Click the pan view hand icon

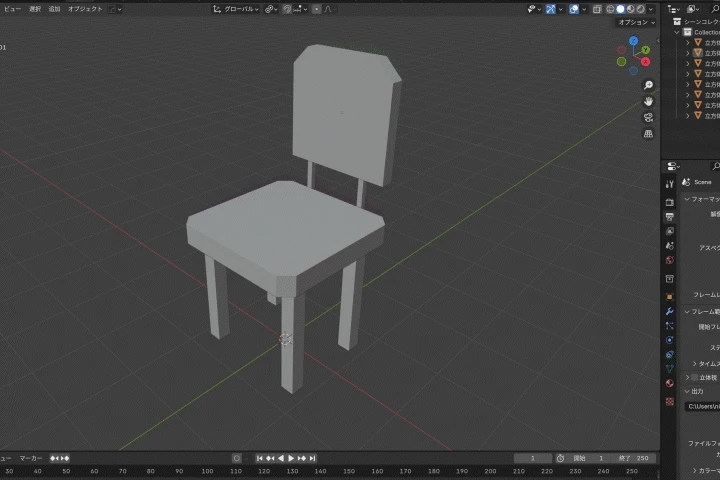pyautogui.click(x=648, y=101)
